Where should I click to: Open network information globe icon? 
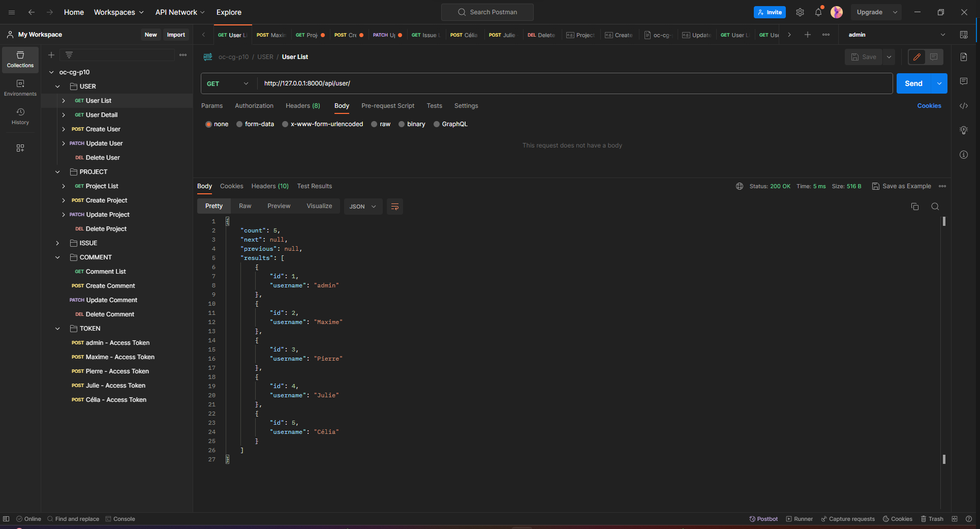pyautogui.click(x=740, y=186)
